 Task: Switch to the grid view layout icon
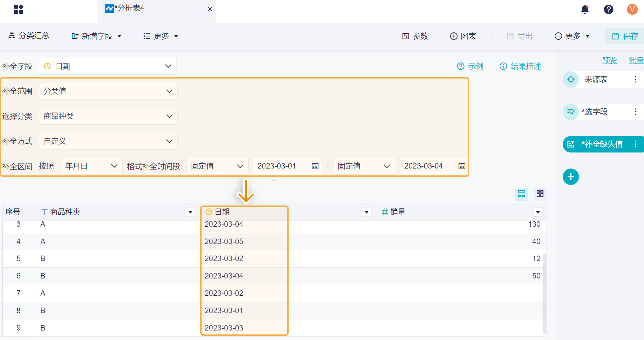(x=540, y=194)
